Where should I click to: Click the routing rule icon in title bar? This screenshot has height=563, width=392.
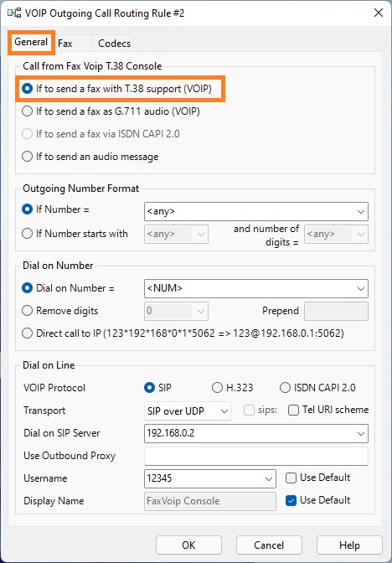click(14, 13)
